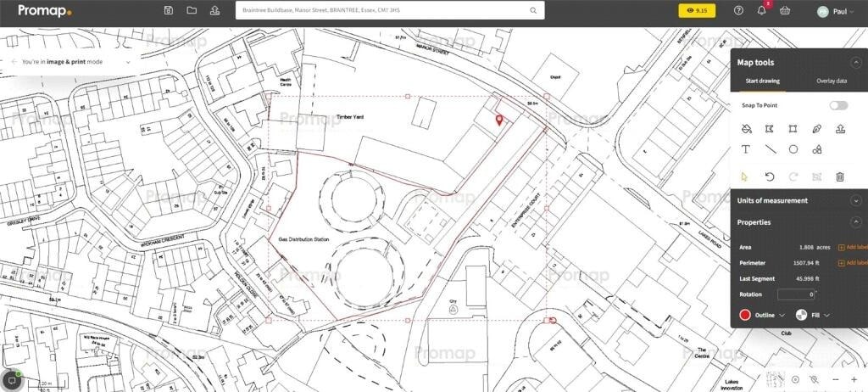Viewport: 868px width, 392px height.
Task: Click the Timber Yard map label
Action: [350, 117]
